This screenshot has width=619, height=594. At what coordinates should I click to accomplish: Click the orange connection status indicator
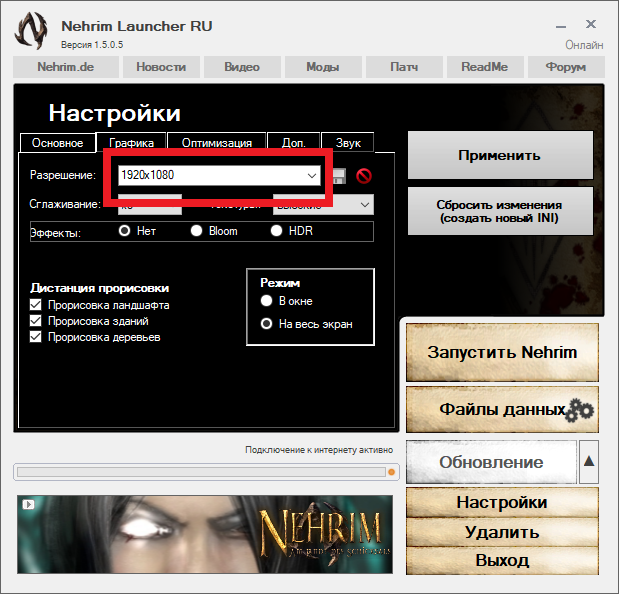pyautogui.click(x=391, y=472)
